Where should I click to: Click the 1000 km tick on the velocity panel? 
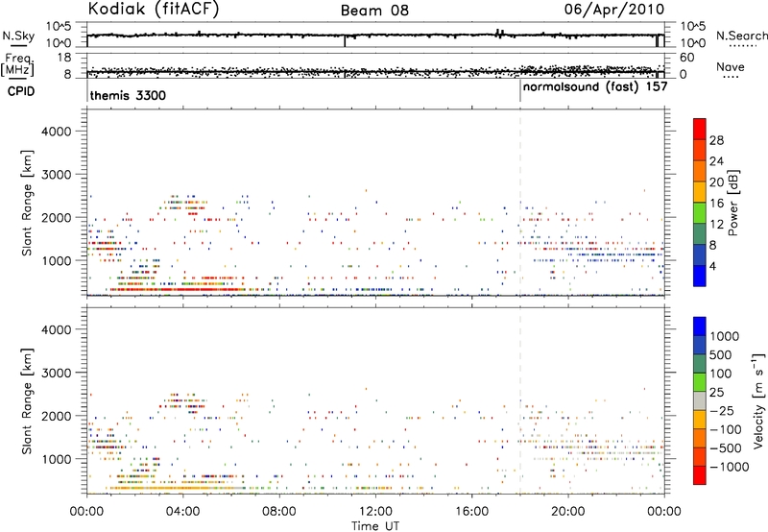coord(56,459)
